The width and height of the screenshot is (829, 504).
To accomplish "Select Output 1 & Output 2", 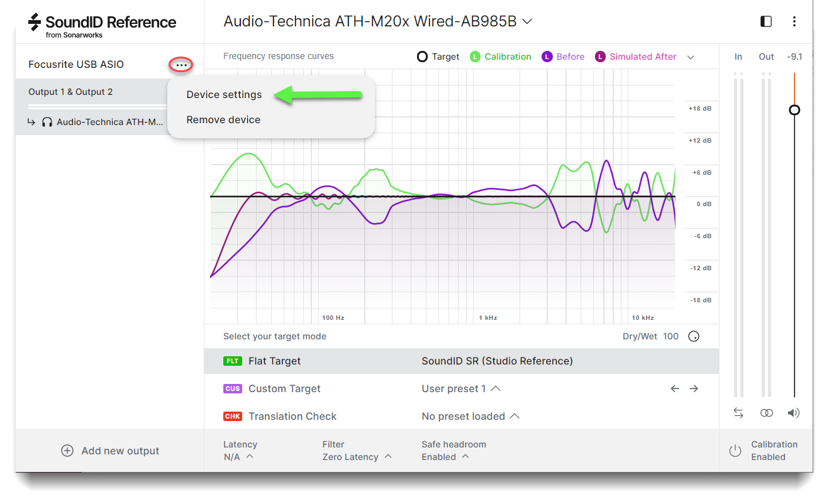I will (70, 92).
